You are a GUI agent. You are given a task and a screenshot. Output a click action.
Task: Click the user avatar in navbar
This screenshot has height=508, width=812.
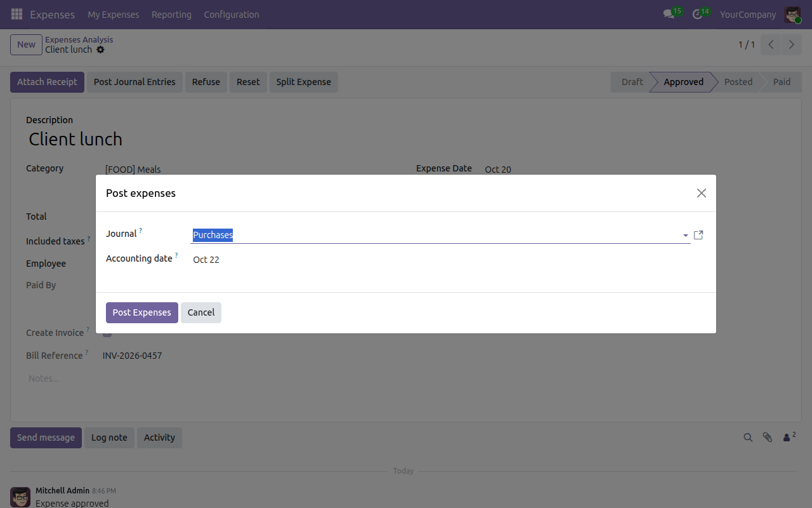[x=792, y=14]
